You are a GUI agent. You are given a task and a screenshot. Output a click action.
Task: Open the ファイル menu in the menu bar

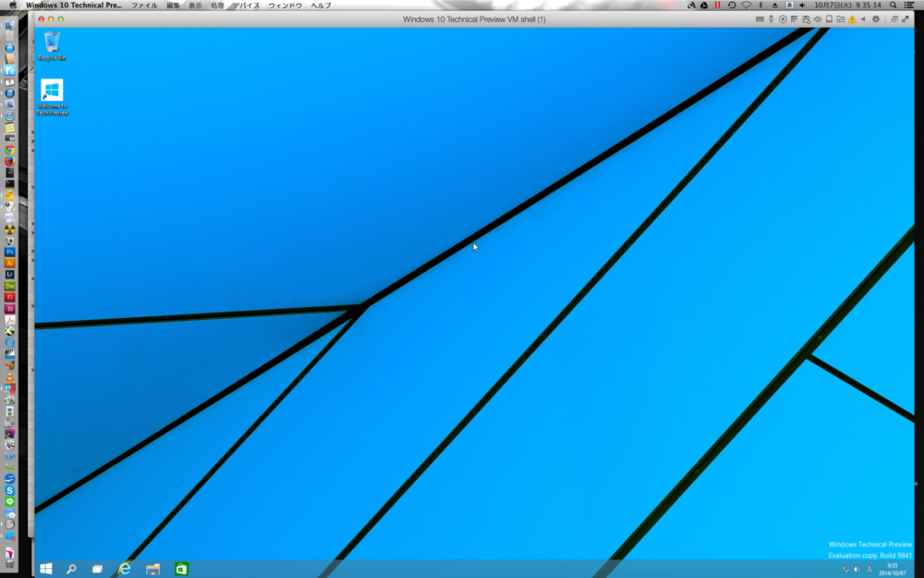tap(143, 6)
